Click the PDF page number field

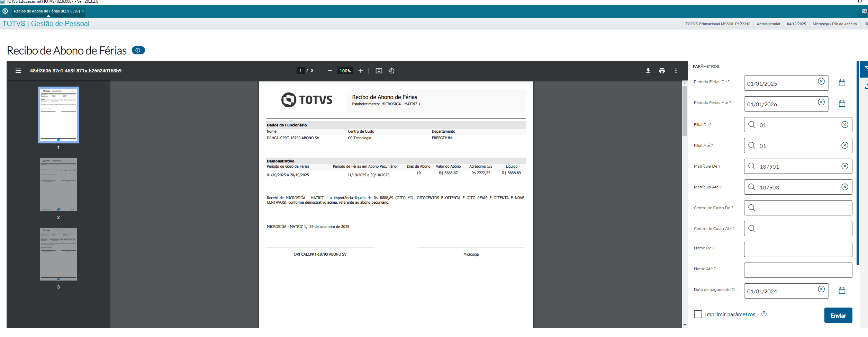[300, 71]
